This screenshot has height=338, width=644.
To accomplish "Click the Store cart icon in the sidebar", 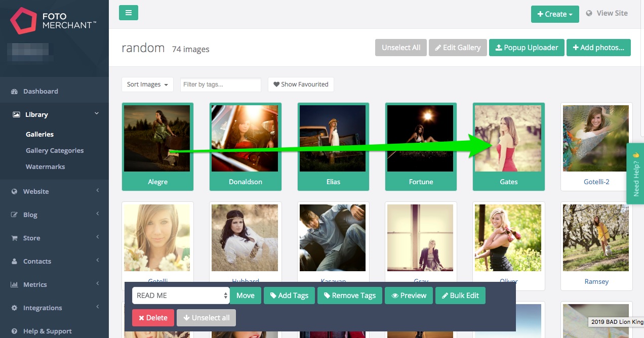I will tap(14, 238).
